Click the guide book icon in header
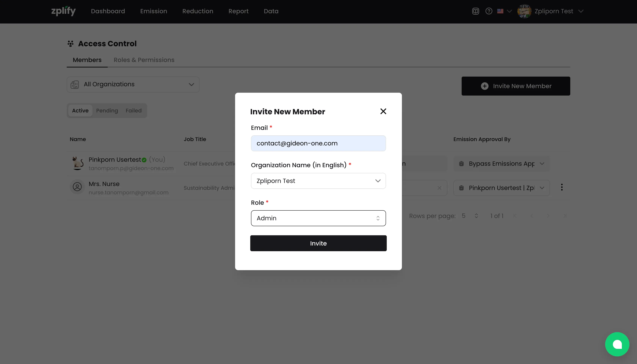637x364 pixels. point(475,11)
